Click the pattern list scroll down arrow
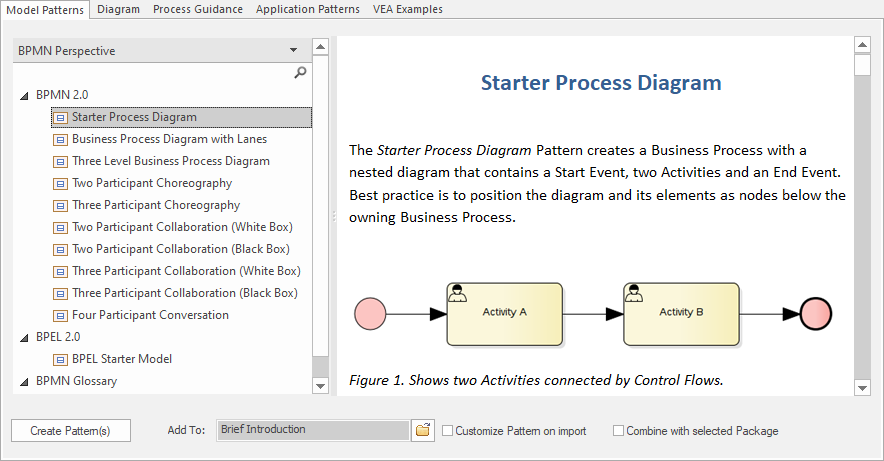This screenshot has height=461, width=884. point(320,385)
